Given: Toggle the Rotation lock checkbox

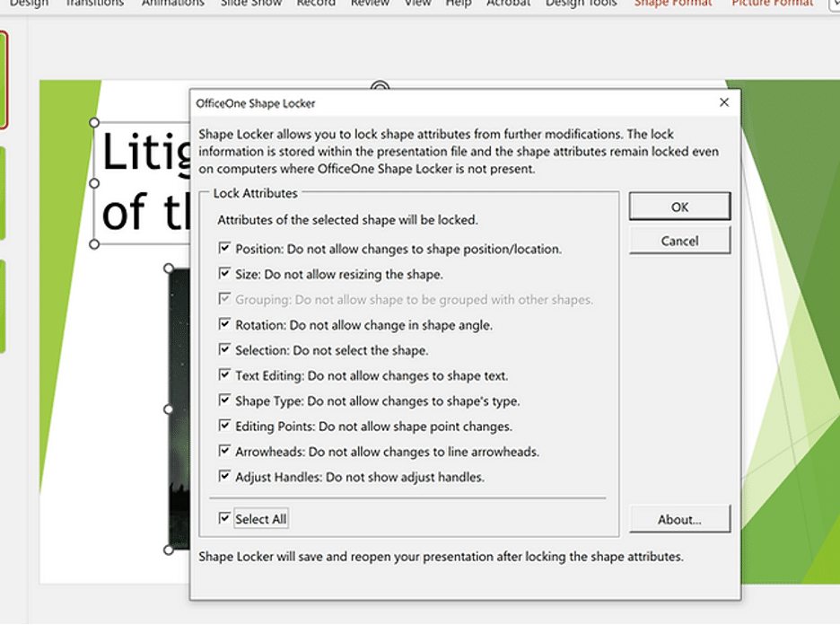Looking at the screenshot, I should [x=224, y=325].
